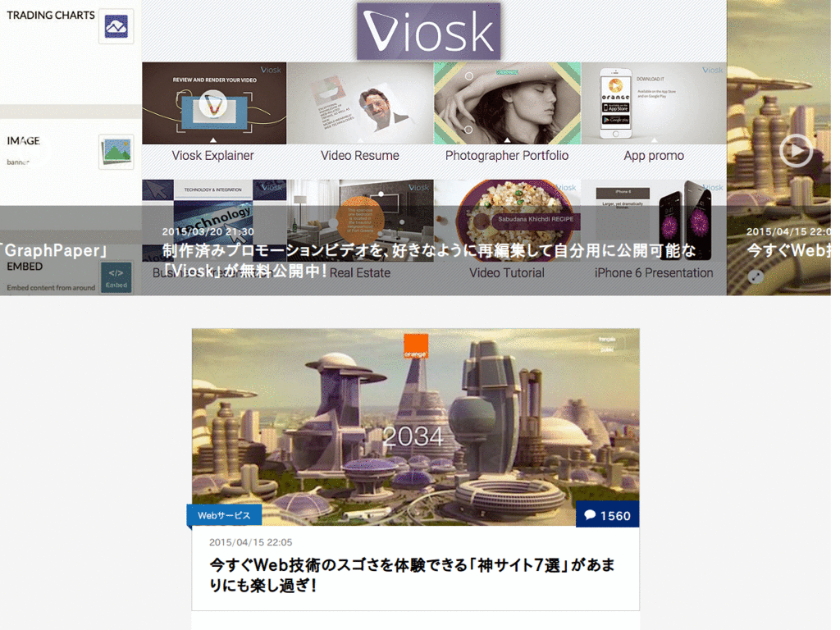Click the iPhone 6 Presentation label
Image resolution: width=840 pixels, height=630 pixels.
pos(654,272)
